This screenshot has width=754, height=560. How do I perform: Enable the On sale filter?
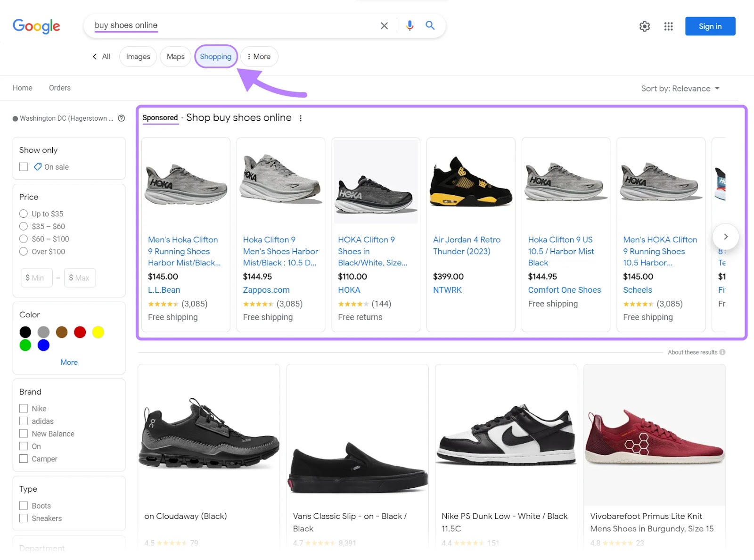click(24, 167)
